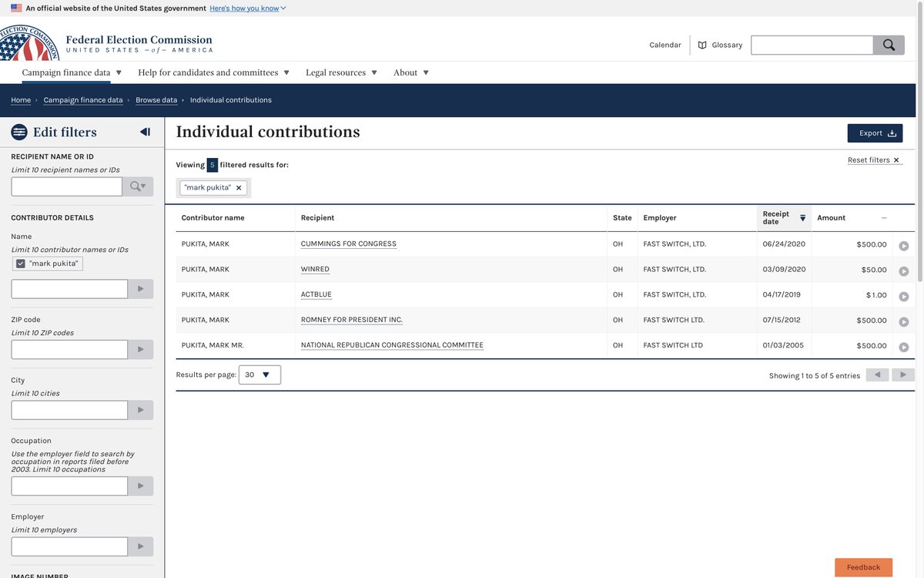This screenshot has height=578, width=924.
Task: Submit the Employer filter arrow
Action: tap(140, 546)
